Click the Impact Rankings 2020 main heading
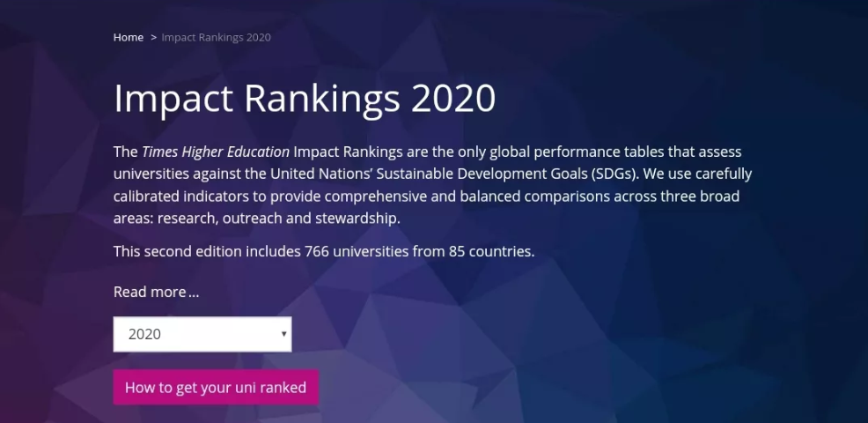Image resolution: width=868 pixels, height=423 pixels. [305, 99]
